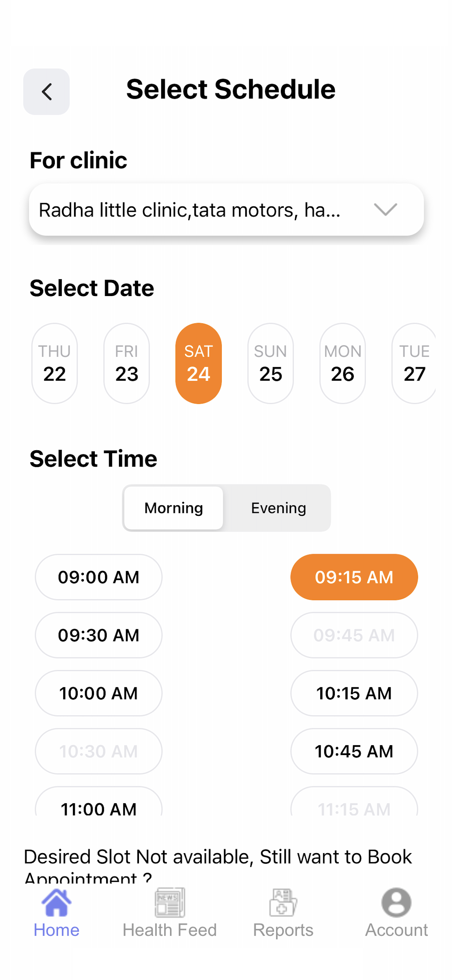Screen dimensions: 453x980
Task: Select date Friday 23
Action: (127, 363)
